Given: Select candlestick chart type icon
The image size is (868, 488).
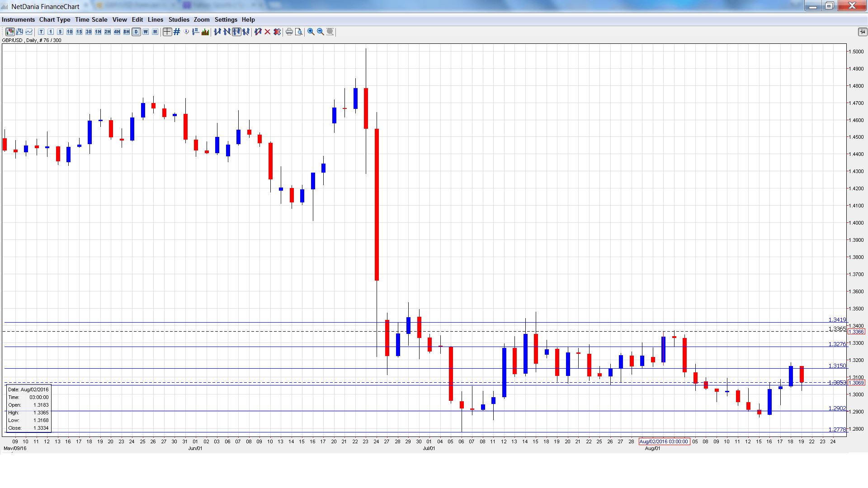Looking at the screenshot, I should pos(10,32).
